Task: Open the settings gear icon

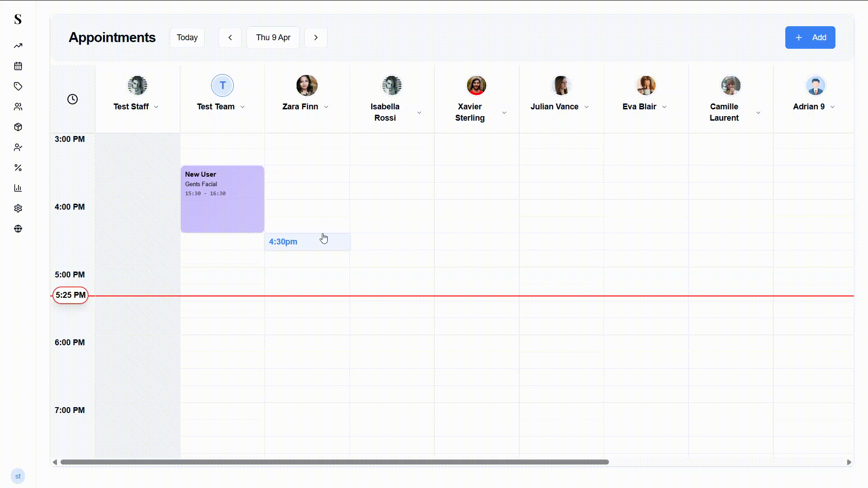Action: tap(18, 208)
